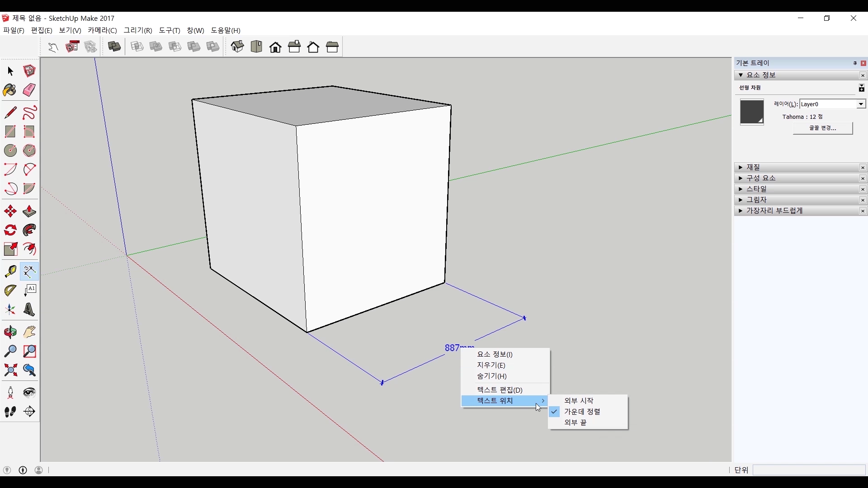Select the Rotate tool

pyautogui.click(x=10, y=230)
